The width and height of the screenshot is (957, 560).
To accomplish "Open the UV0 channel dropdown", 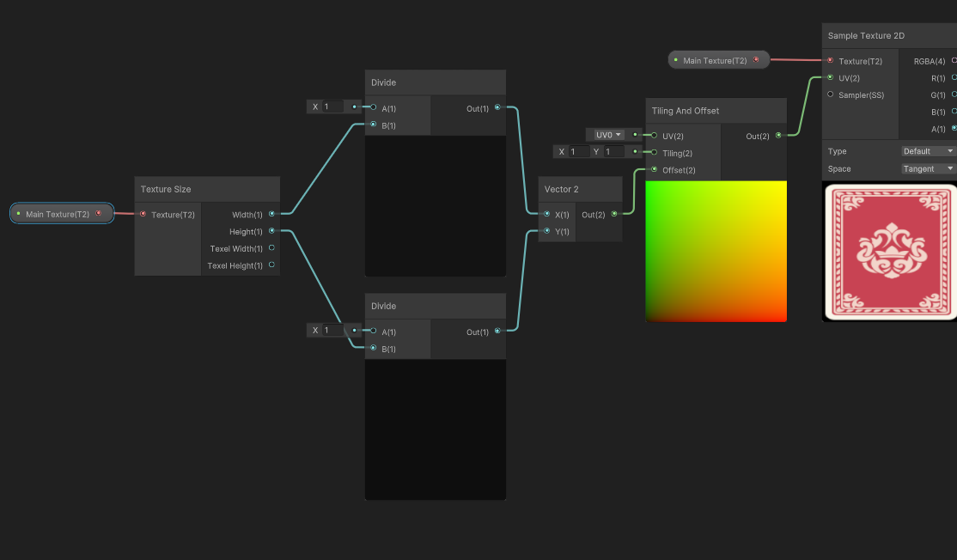I will (x=608, y=135).
